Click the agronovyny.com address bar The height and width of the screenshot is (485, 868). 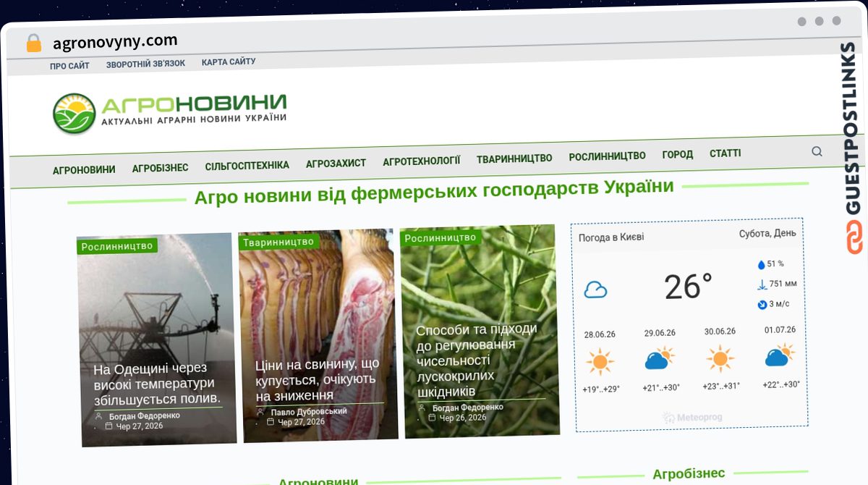click(115, 41)
